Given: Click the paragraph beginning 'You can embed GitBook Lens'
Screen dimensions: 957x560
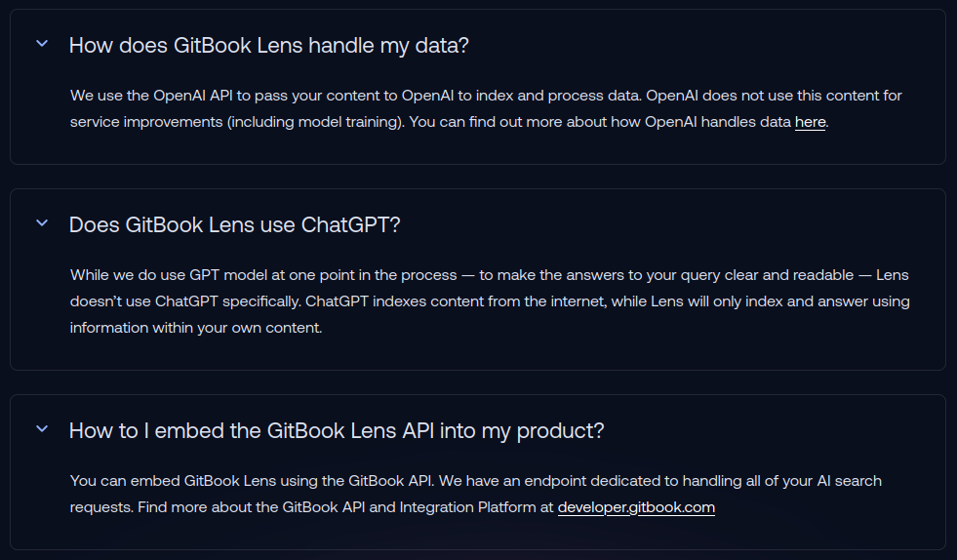Looking at the screenshot, I should [475, 494].
